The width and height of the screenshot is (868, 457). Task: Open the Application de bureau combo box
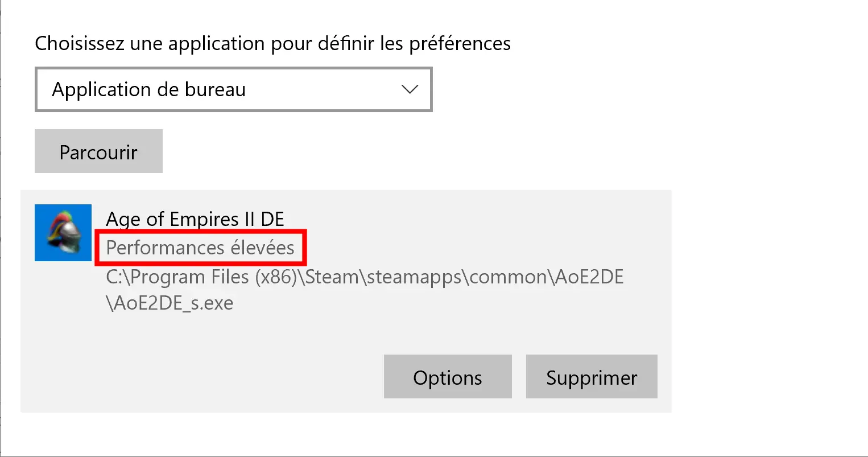point(233,89)
